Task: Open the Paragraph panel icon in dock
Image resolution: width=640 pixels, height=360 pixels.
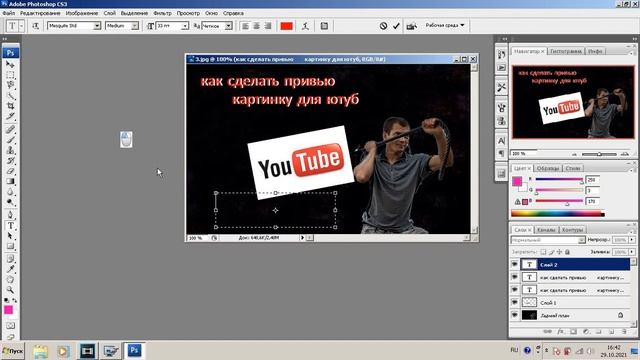Action: tap(502, 153)
